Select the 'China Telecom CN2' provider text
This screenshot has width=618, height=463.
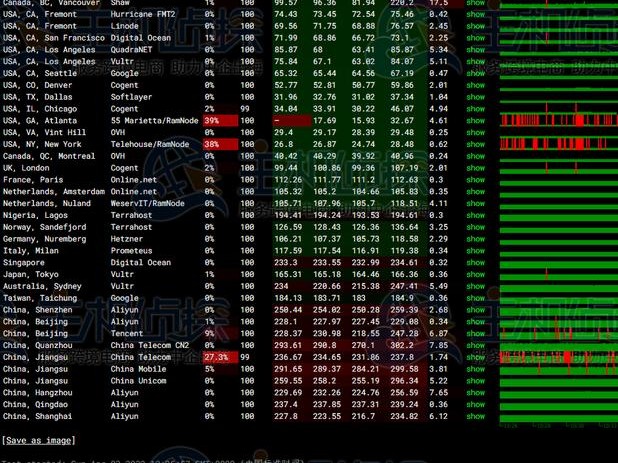pos(150,345)
